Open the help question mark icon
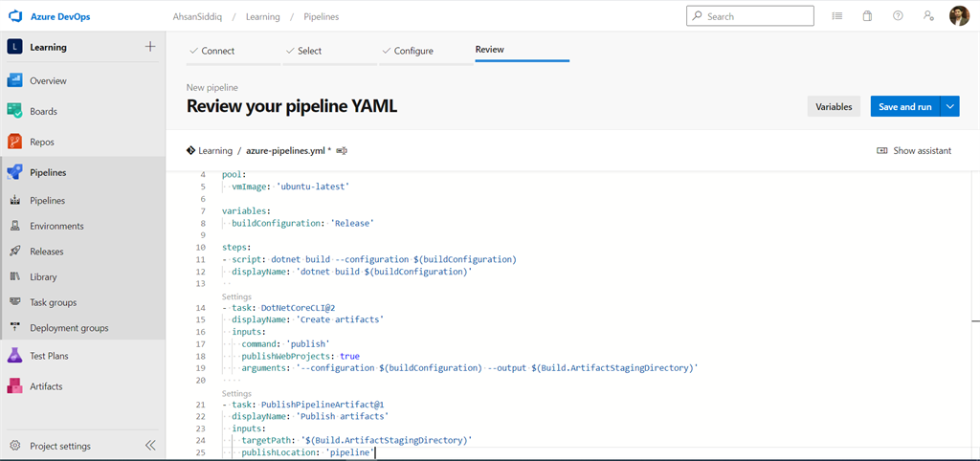 tap(898, 16)
